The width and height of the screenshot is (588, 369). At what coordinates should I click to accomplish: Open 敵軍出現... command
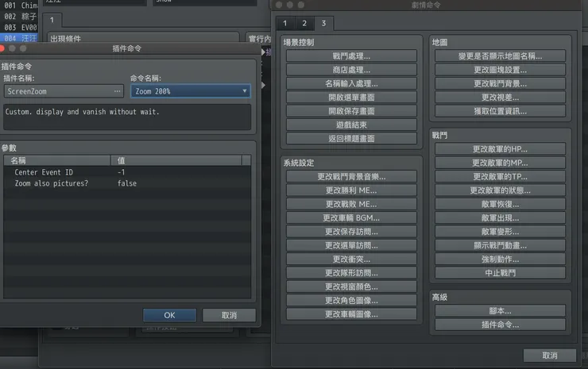501,217
